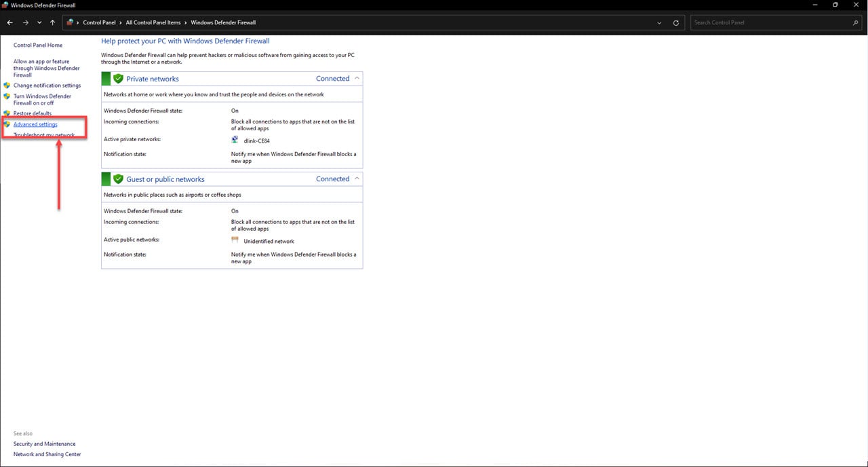Image resolution: width=868 pixels, height=467 pixels.
Task: Open Control Panel Home
Action: click(x=38, y=45)
